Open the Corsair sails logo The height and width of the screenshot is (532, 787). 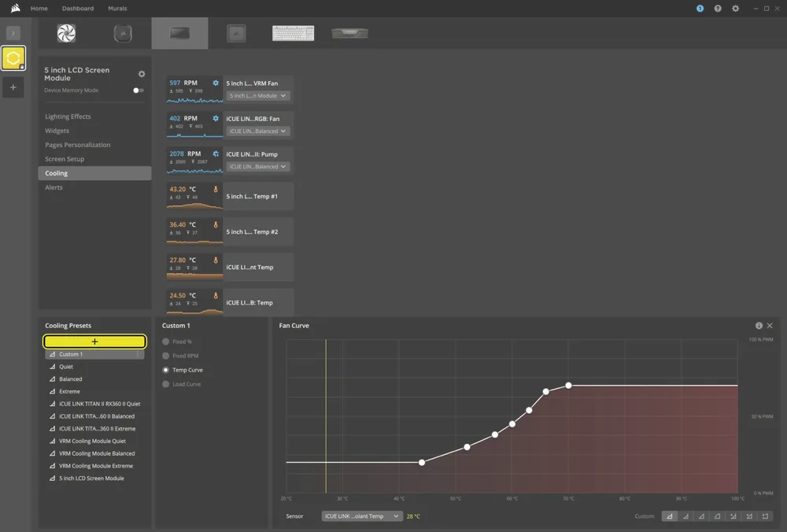pyautogui.click(x=15, y=8)
